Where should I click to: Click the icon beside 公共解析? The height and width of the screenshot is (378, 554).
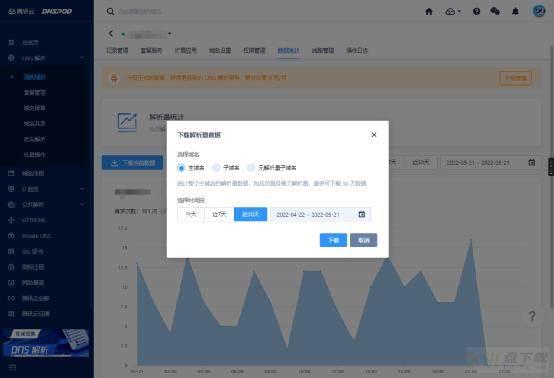[11, 204]
